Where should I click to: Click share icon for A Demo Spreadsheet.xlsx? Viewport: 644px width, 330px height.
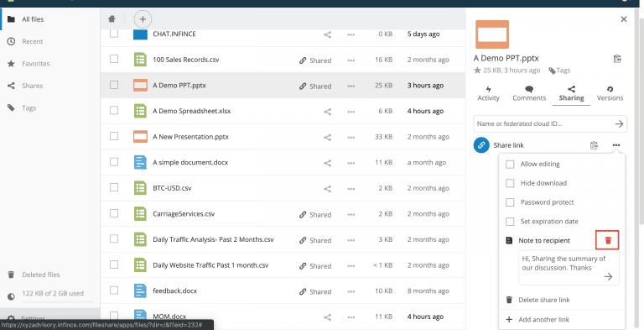[x=327, y=111]
